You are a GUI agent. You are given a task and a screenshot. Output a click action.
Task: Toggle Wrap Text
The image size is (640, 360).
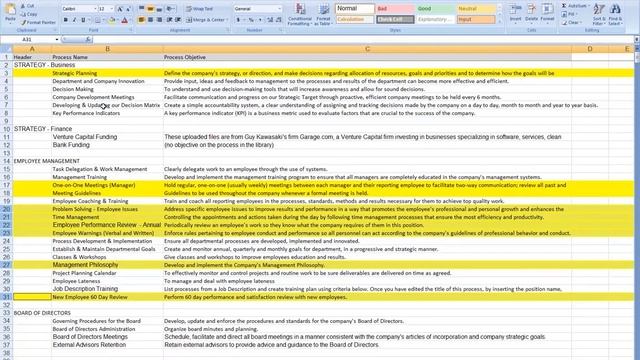[199, 9]
